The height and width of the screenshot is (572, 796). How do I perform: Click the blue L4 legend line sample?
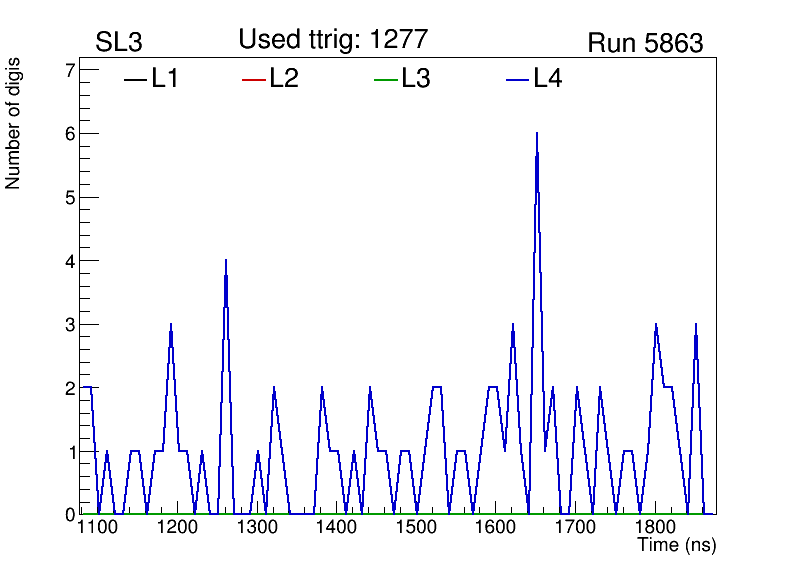click(517, 80)
